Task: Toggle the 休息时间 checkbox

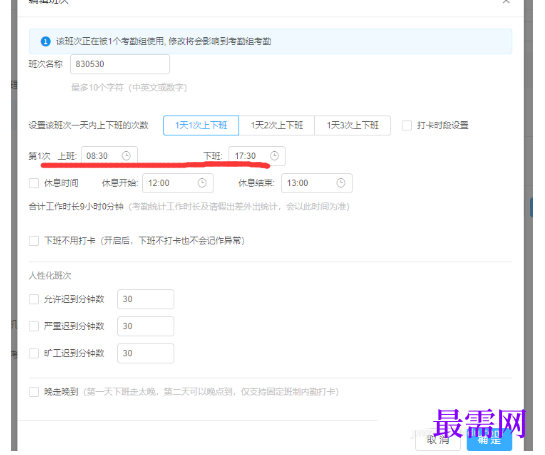Action: pos(34,183)
